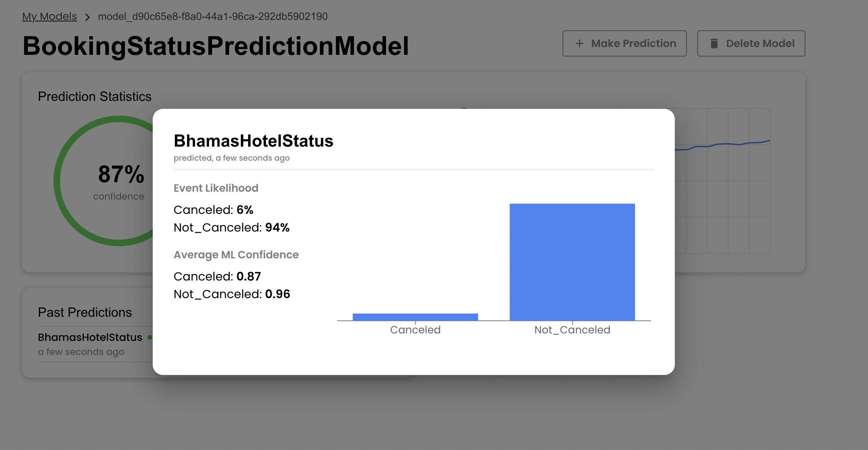The width and height of the screenshot is (868, 450).
Task: Click the short Canceled bar in chart
Action: click(415, 317)
